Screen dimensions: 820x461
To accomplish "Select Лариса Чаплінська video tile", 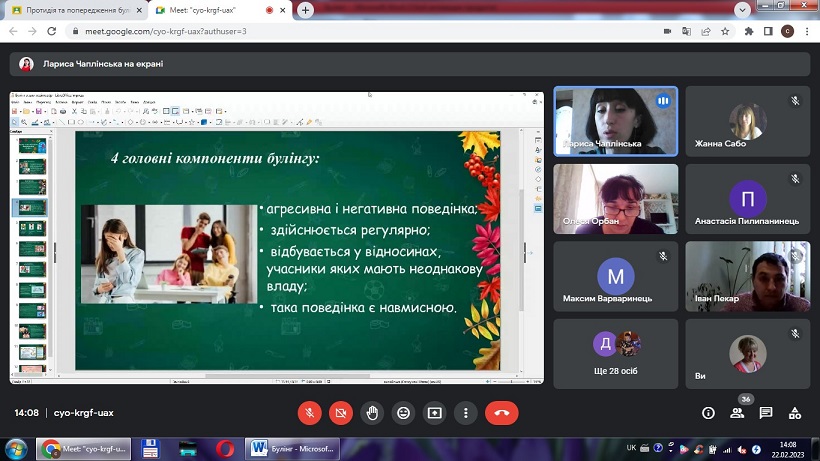I will point(616,121).
